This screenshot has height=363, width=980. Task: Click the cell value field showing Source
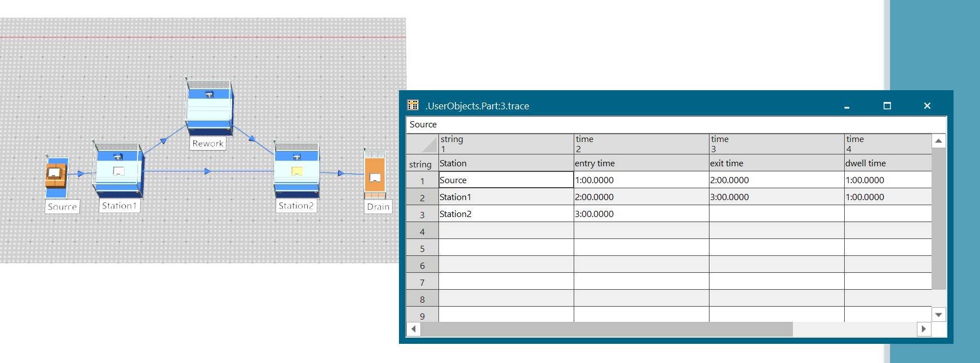click(x=676, y=125)
